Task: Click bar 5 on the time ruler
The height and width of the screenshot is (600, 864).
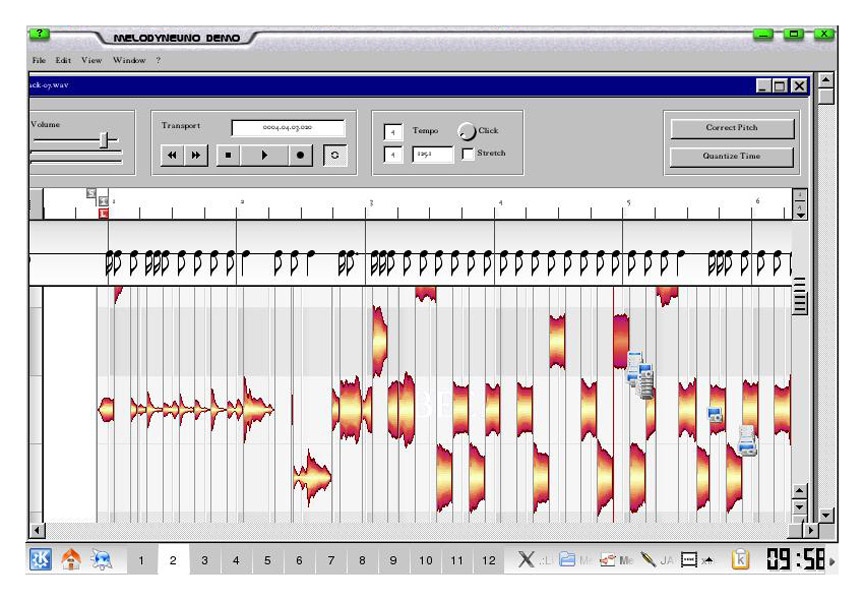Action: tap(628, 203)
